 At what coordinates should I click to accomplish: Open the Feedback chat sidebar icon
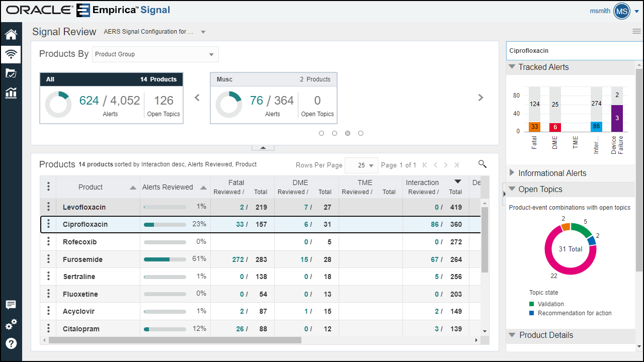tap(11, 305)
